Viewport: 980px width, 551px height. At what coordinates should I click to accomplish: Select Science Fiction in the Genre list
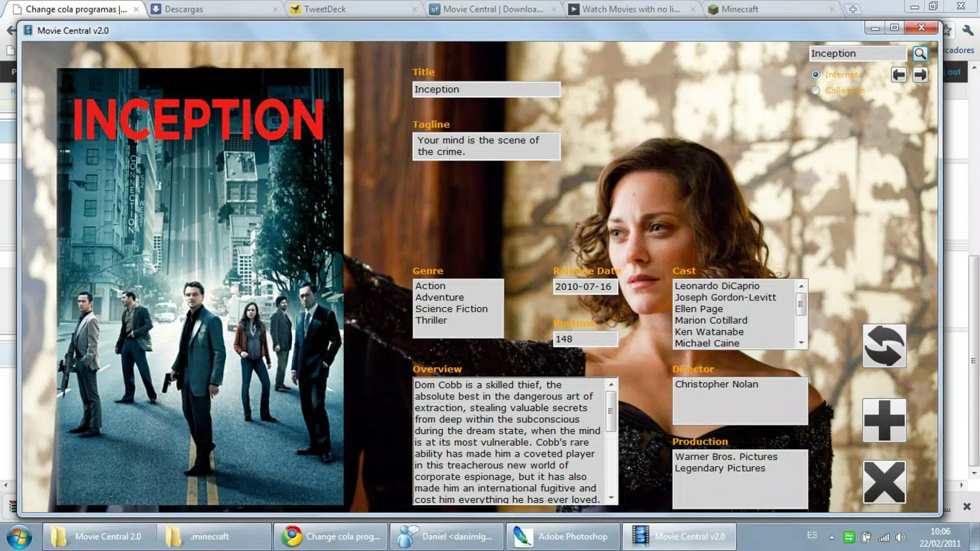pos(451,309)
